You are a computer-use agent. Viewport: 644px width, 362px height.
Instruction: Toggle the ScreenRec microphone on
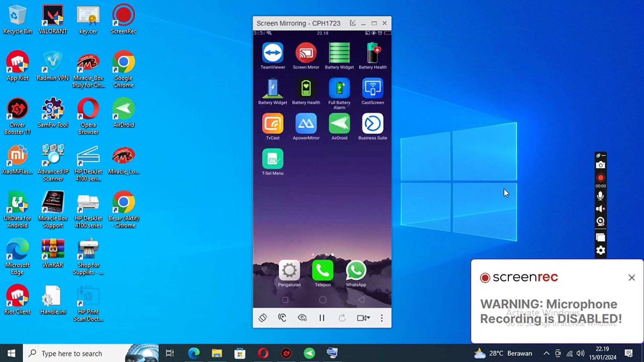(x=600, y=196)
